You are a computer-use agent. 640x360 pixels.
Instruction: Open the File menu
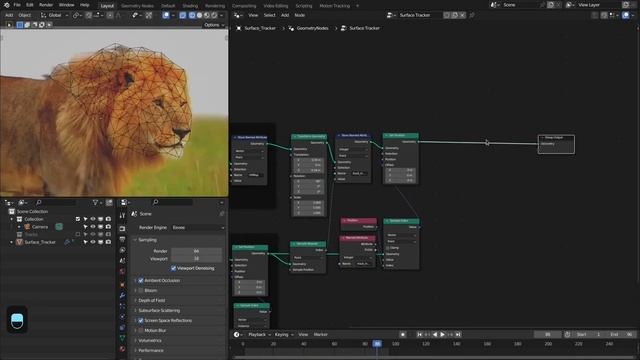[x=17, y=5]
